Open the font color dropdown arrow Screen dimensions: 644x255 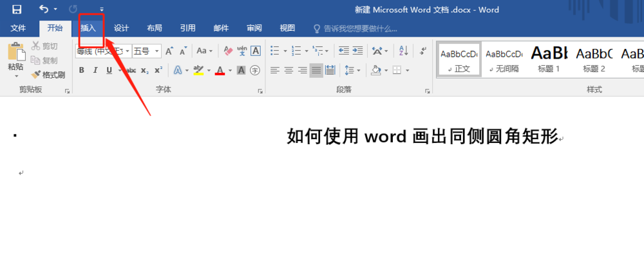pos(230,71)
